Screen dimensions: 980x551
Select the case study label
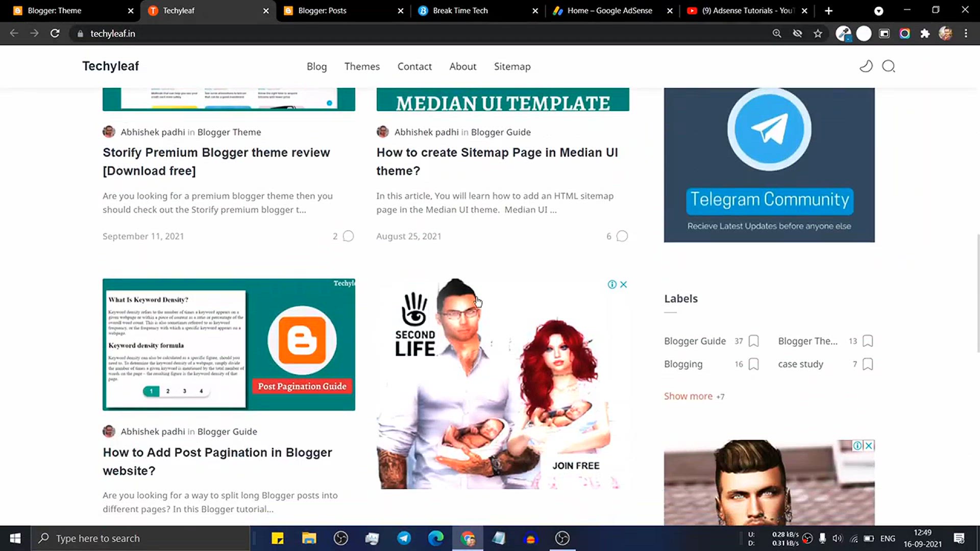coord(800,364)
